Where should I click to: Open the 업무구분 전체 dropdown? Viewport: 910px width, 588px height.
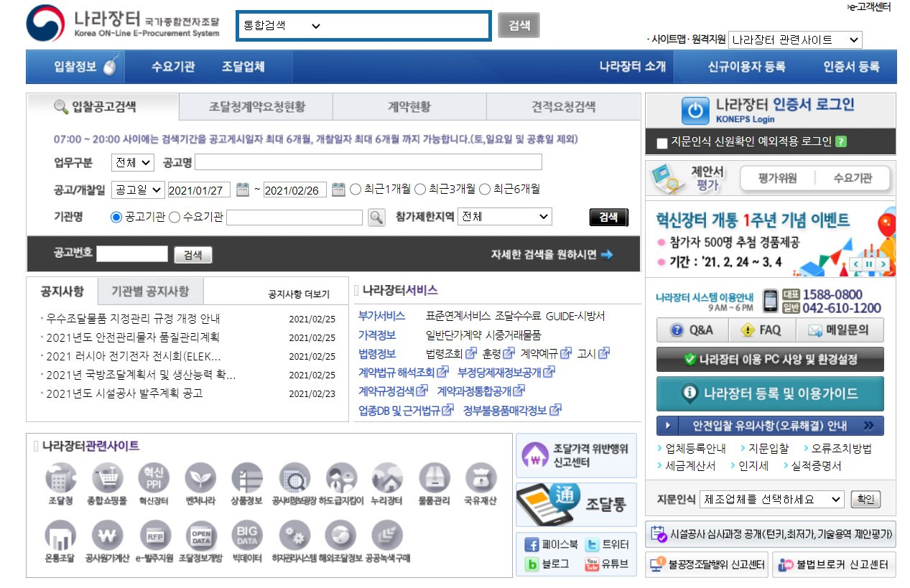point(133,162)
